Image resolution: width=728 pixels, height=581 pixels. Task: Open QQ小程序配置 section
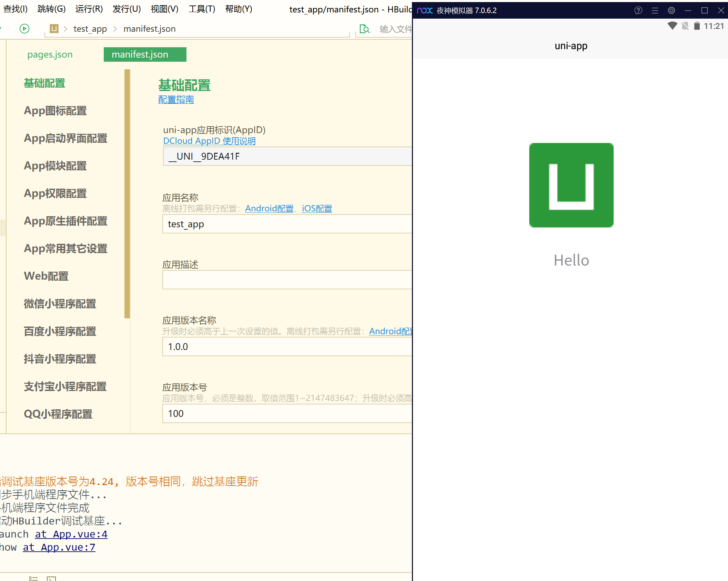(x=58, y=414)
